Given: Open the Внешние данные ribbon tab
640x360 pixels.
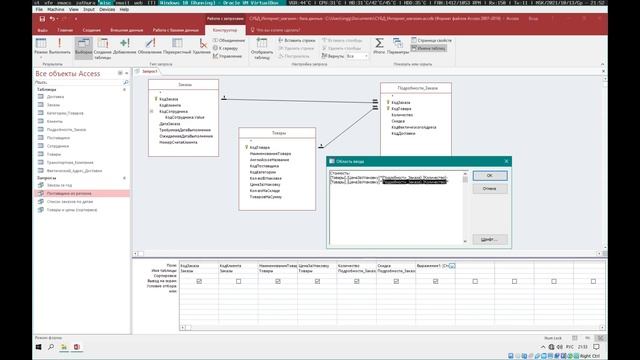Looking at the screenshot, I should pos(127,30).
